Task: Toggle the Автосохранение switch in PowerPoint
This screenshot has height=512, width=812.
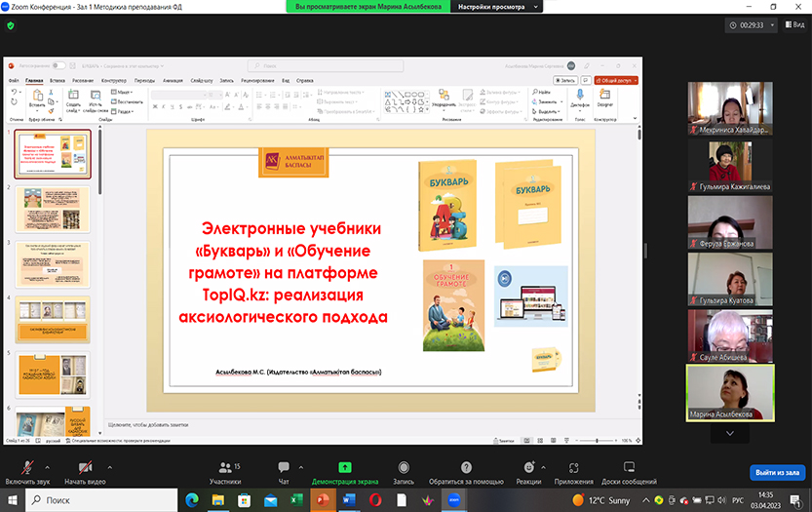Action: 59,65
